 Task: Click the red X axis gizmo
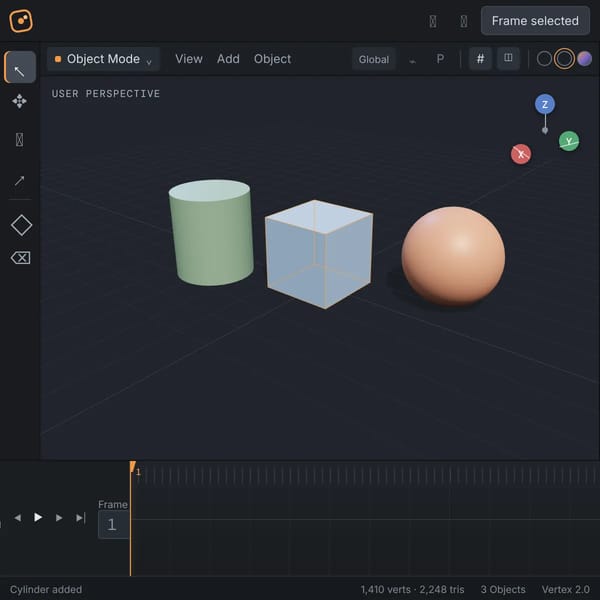coord(521,154)
